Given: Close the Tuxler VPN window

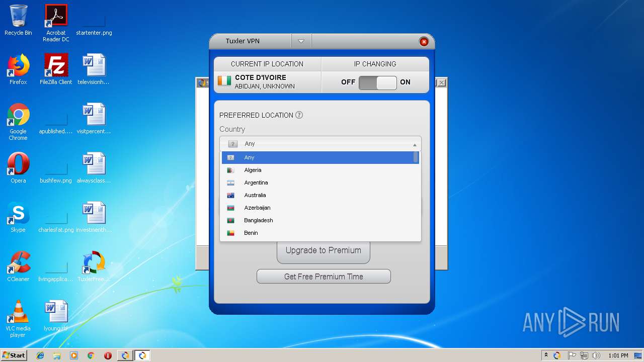Looking at the screenshot, I should coord(424,42).
